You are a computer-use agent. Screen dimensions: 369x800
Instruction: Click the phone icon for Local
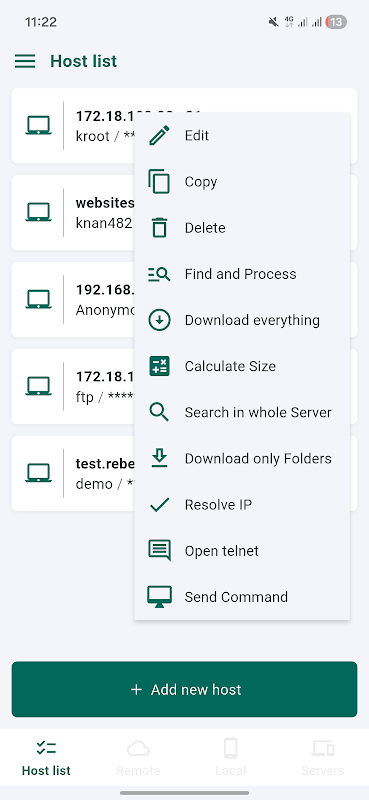coord(230,748)
